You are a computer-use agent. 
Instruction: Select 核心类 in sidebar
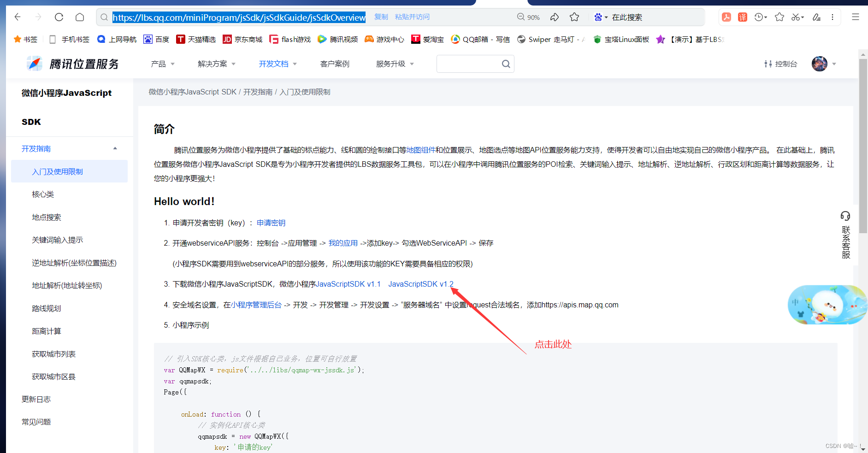click(43, 194)
